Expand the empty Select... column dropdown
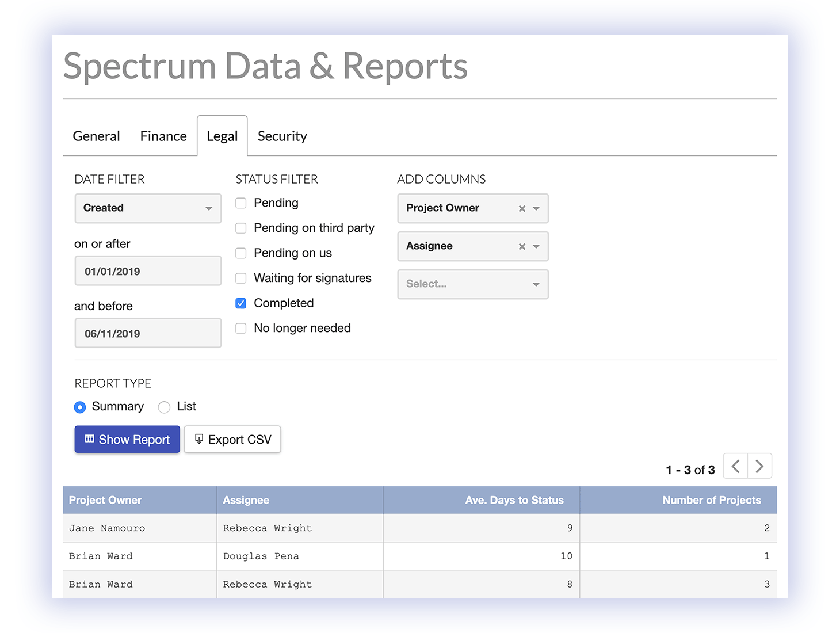840x633 pixels. click(x=472, y=284)
